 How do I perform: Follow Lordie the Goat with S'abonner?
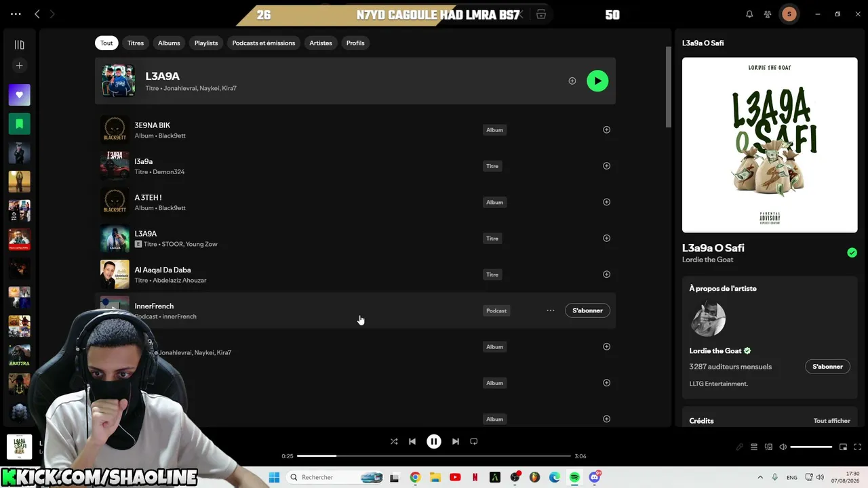tap(827, 367)
